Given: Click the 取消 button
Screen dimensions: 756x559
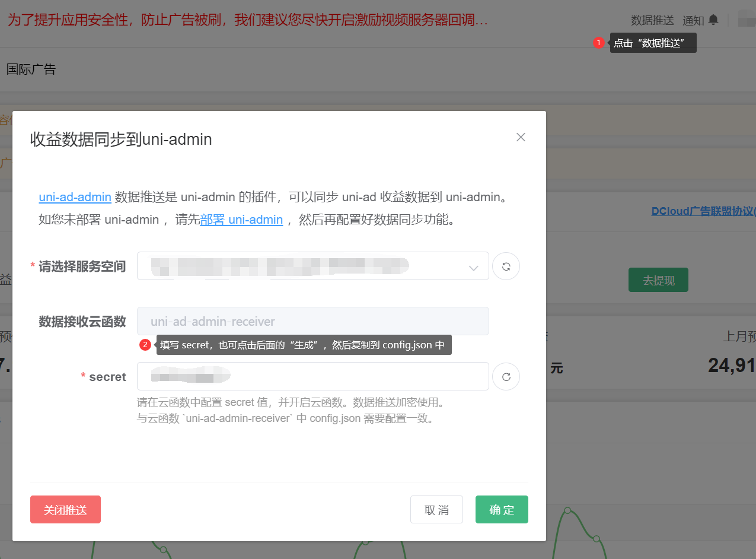Looking at the screenshot, I should 436,510.
